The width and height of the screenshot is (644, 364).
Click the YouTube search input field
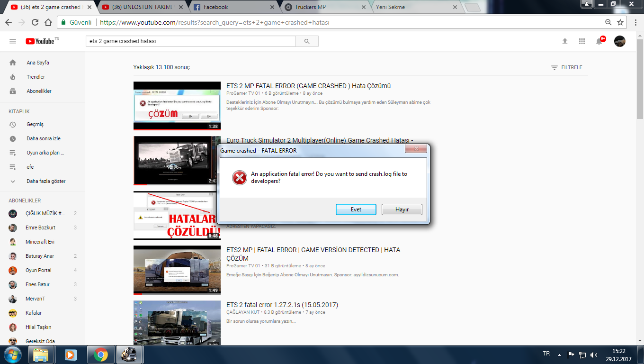(191, 41)
